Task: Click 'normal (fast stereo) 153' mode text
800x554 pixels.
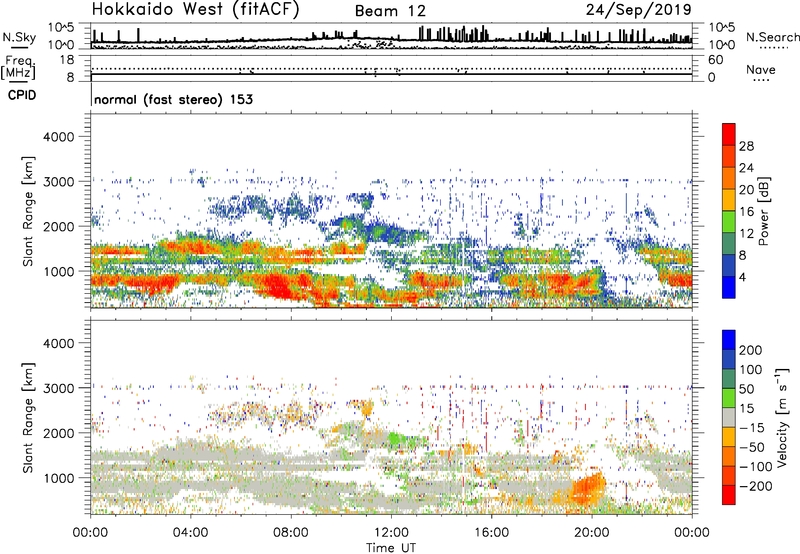Action: pyautogui.click(x=173, y=99)
